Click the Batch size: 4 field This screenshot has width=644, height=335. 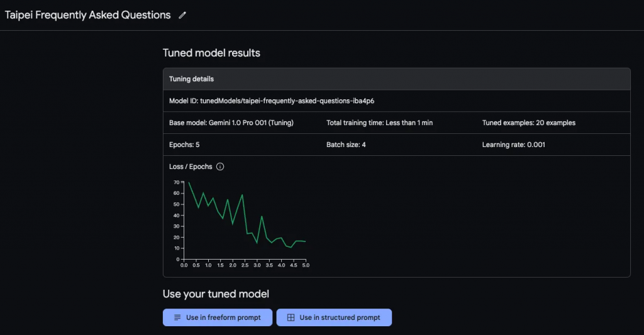click(x=346, y=145)
